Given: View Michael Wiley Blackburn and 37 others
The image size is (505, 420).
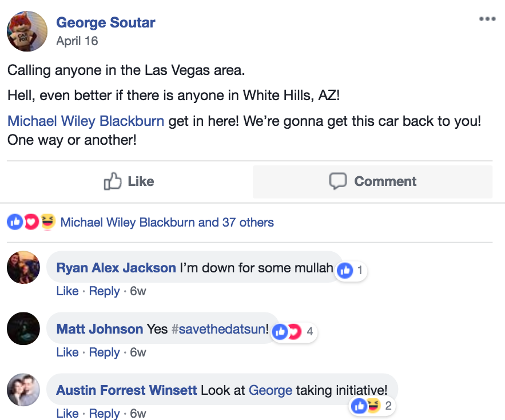Looking at the screenshot, I should (167, 222).
